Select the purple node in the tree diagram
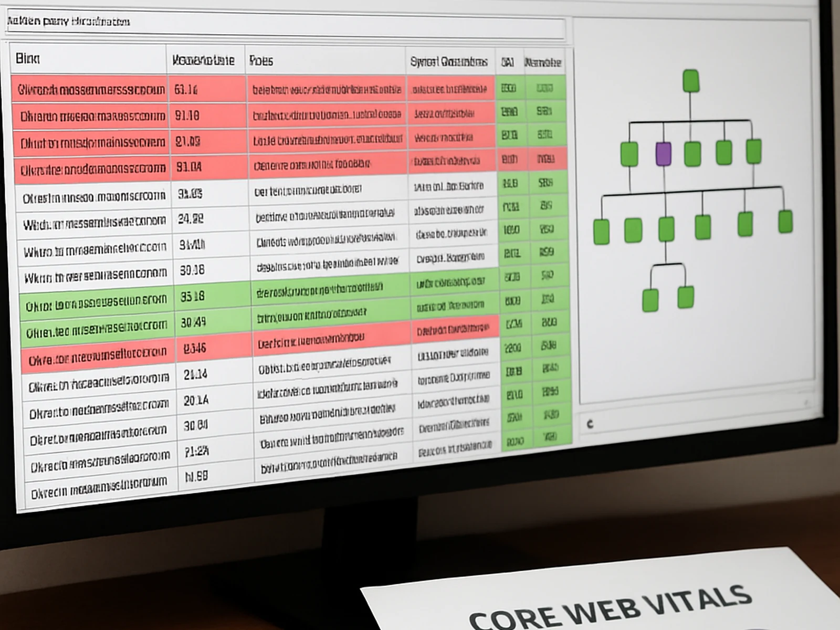 664,153
